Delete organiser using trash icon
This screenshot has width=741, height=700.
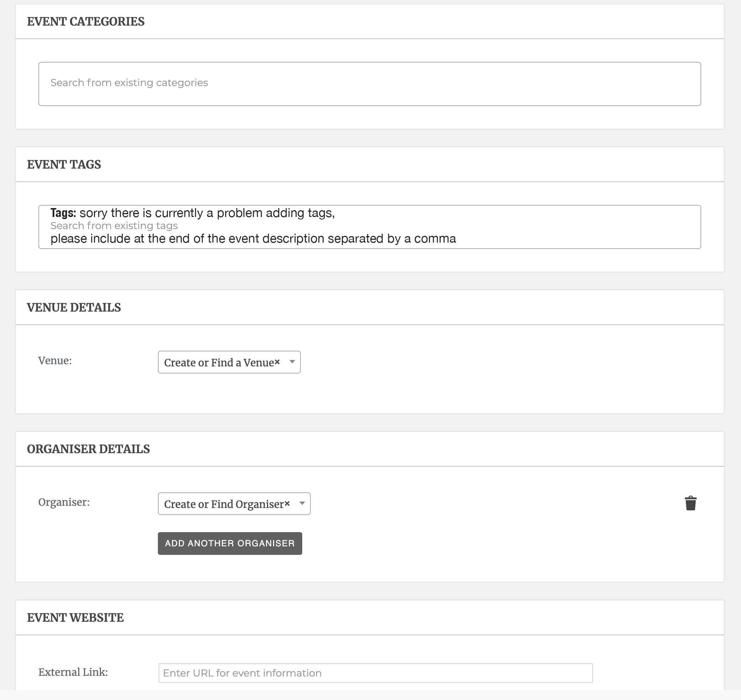(690, 503)
